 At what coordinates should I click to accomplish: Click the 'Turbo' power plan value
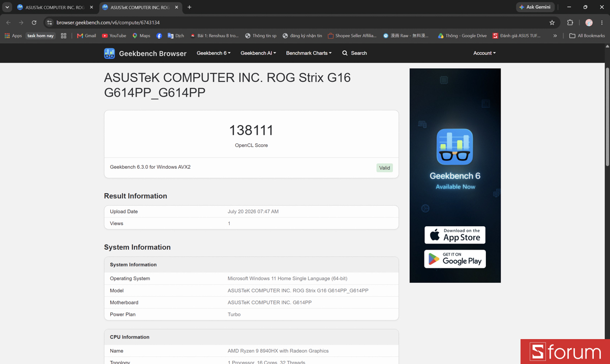click(x=234, y=314)
